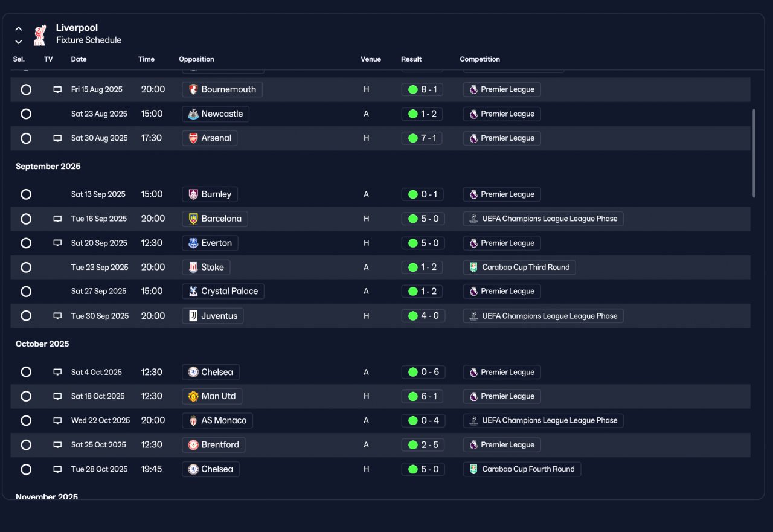The width and height of the screenshot is (773, 532).
Task: Click the TV icon on AS Monaco fixture
Action: (57, 421)
